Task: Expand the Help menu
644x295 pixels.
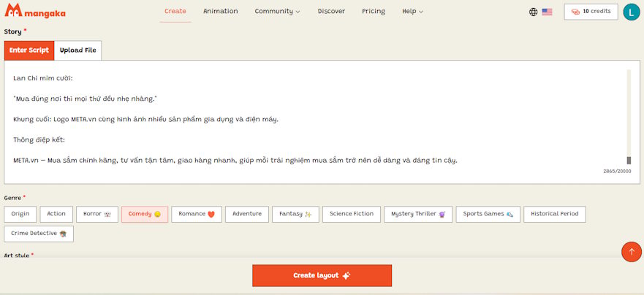Action: 412,12
